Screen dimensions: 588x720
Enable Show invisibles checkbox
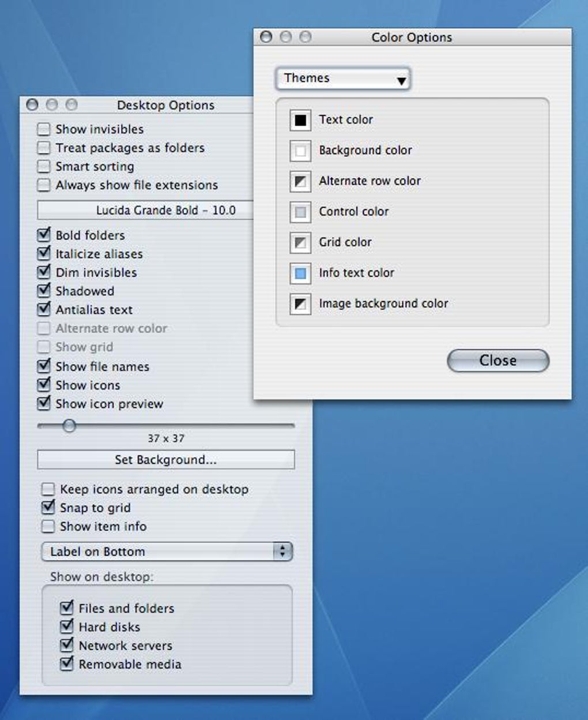44,129
